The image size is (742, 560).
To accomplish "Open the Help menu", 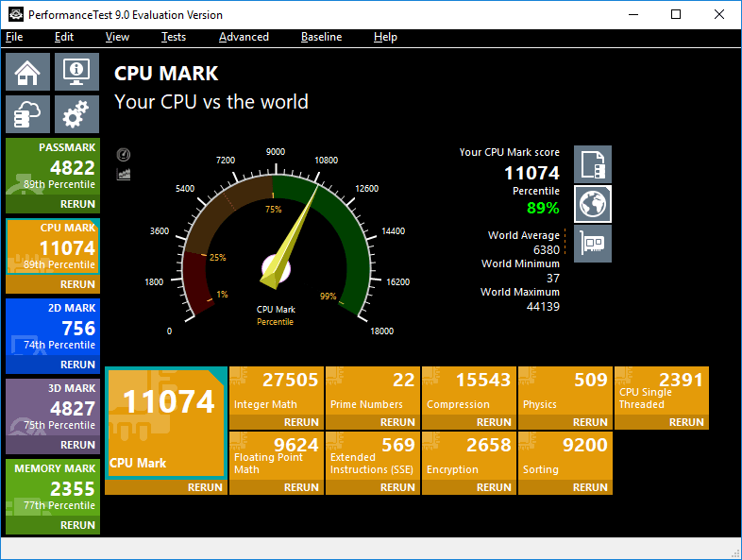I will (385, 37).
